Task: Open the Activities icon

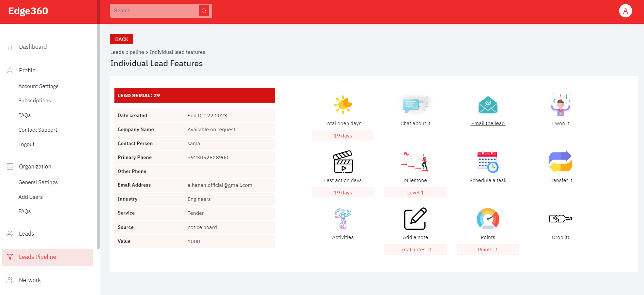Action: [x=343, y=219]
